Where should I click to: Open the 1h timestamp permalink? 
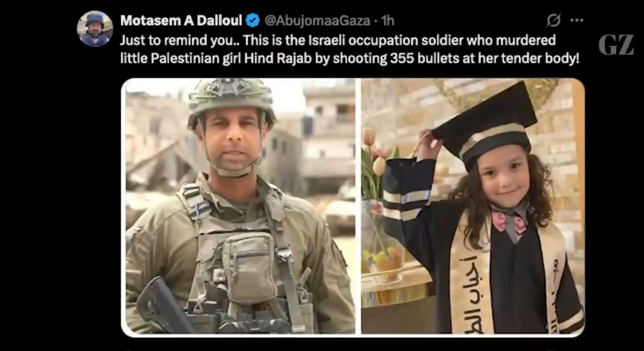pyautogui.click(x=388, y=21)
